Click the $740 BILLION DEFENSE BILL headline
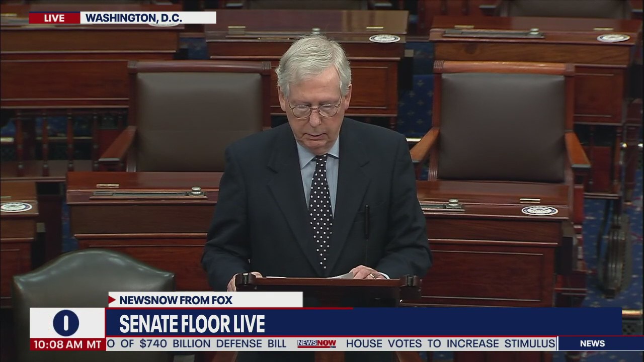This screenshot has height=362, width=644. (196, 343)
